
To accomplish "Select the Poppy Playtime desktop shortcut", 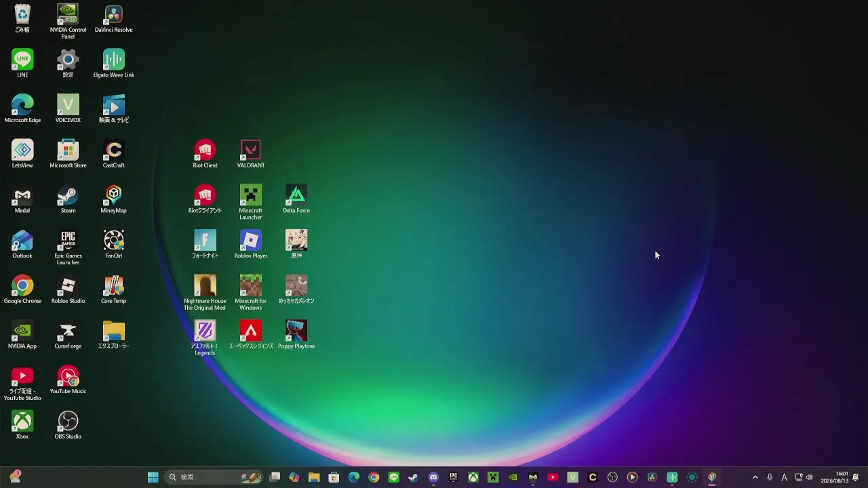I will (296, 335).
